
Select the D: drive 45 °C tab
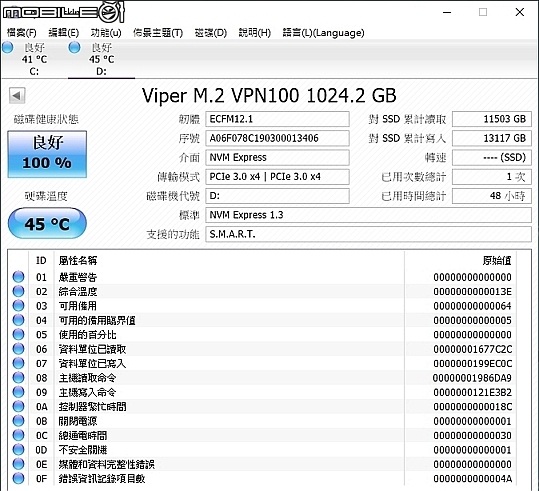point(101,59)
